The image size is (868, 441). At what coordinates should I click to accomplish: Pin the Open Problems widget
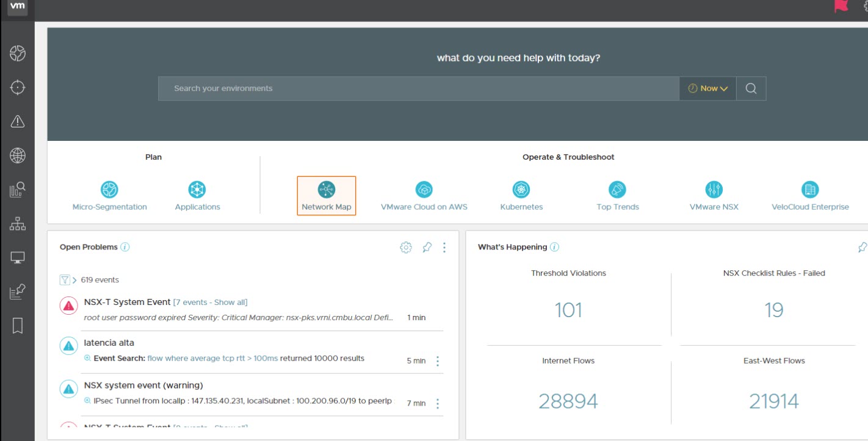pos(427,247)
